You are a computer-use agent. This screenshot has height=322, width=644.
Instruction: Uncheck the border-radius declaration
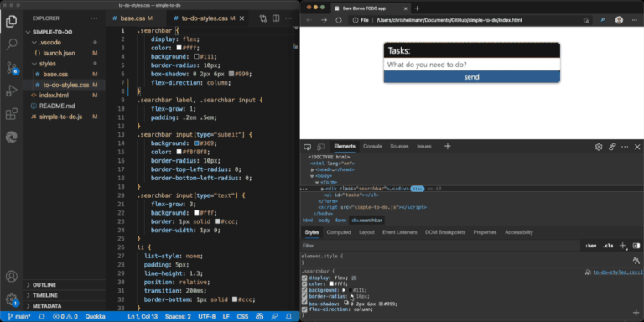click(x=304, y=296)
